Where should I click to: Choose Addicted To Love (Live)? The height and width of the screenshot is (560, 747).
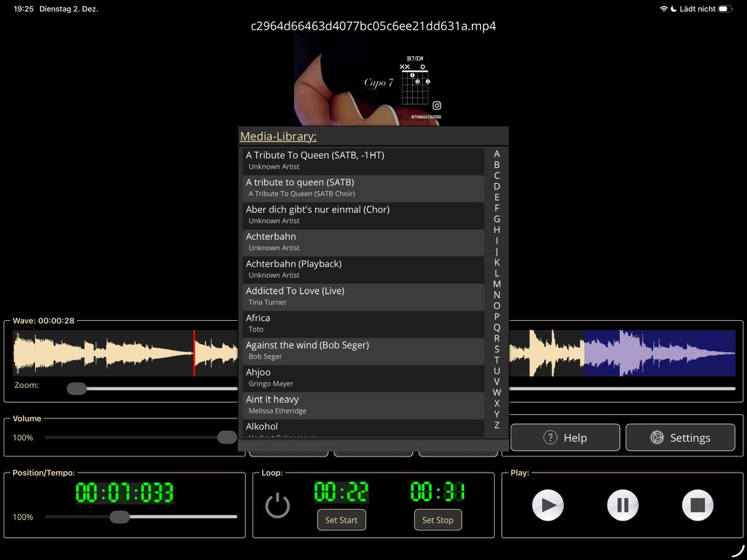pyautogui.click(x=363, y=296)
